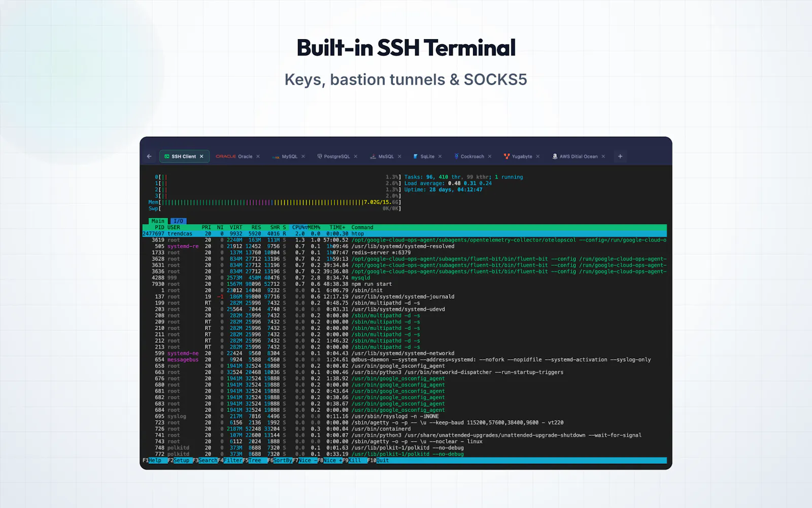Select the SSH Client tab
The width and height of the screenshot is (812, 508).
[183, 156]
